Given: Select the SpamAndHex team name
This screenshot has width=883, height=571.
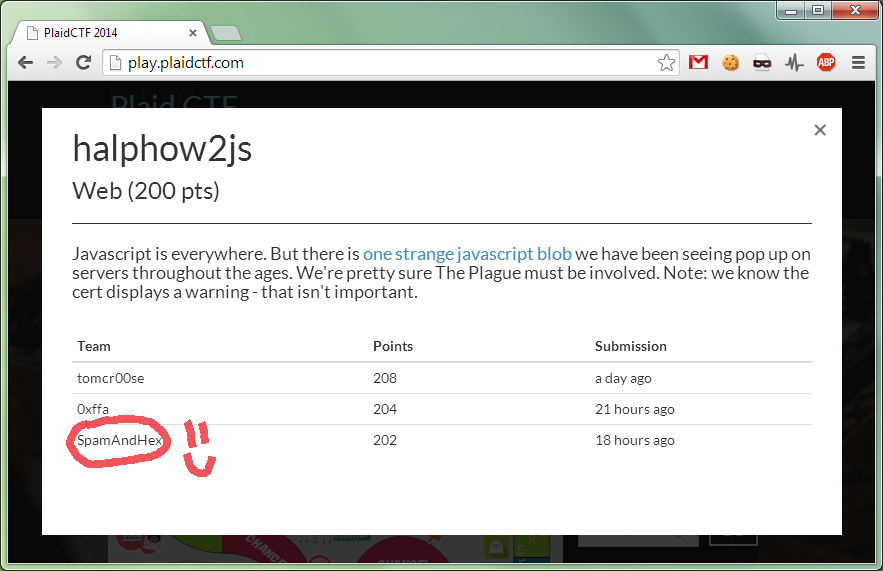Looking at the screenshot, I should pyautogui.click(x=119, y=440).
